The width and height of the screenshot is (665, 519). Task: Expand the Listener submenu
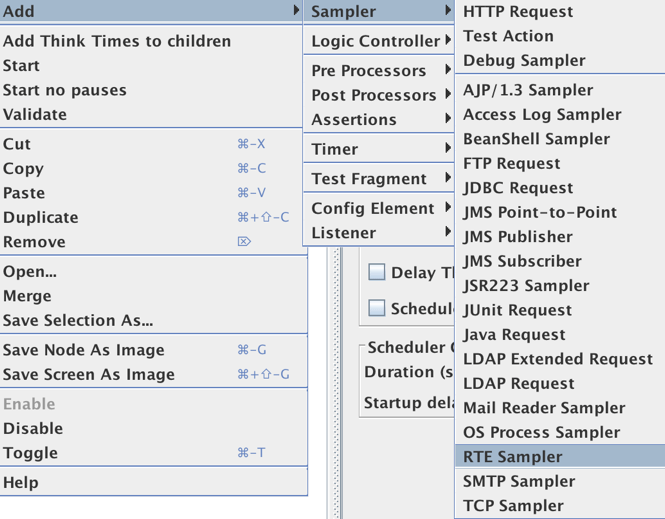[379, 233]
